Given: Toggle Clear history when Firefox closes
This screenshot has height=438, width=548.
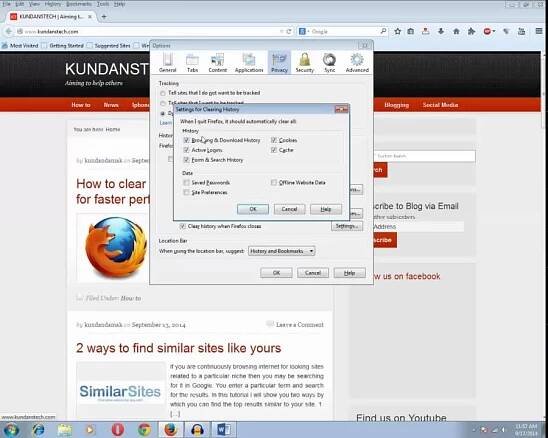Looking at the screenshot, I should click(183, 226).
